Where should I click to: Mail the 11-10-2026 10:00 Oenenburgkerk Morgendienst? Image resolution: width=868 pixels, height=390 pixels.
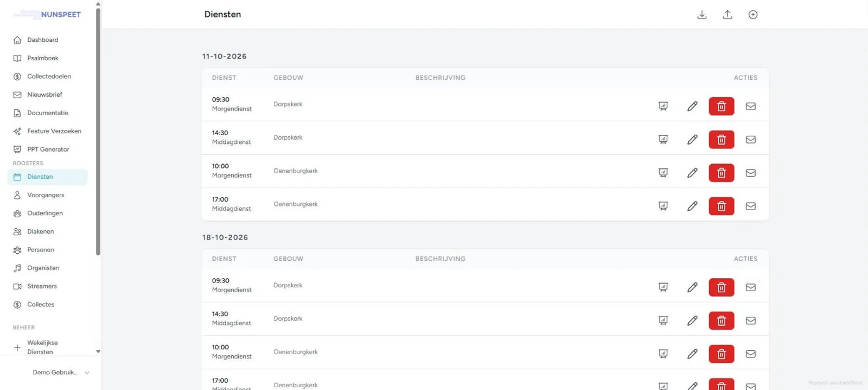click(x=751, y=173)
